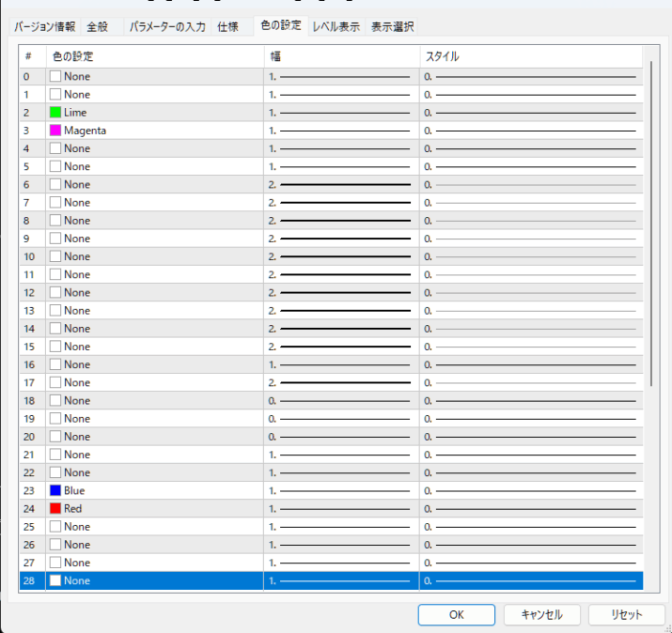Open the style selector for row 13
Screen dimensions: 672x633
tap(531, 311)
